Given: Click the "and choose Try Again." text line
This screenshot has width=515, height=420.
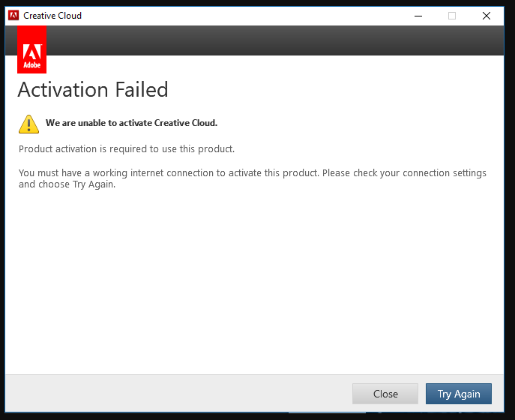Looking at the screenshot, I should [x=67, y=184].
